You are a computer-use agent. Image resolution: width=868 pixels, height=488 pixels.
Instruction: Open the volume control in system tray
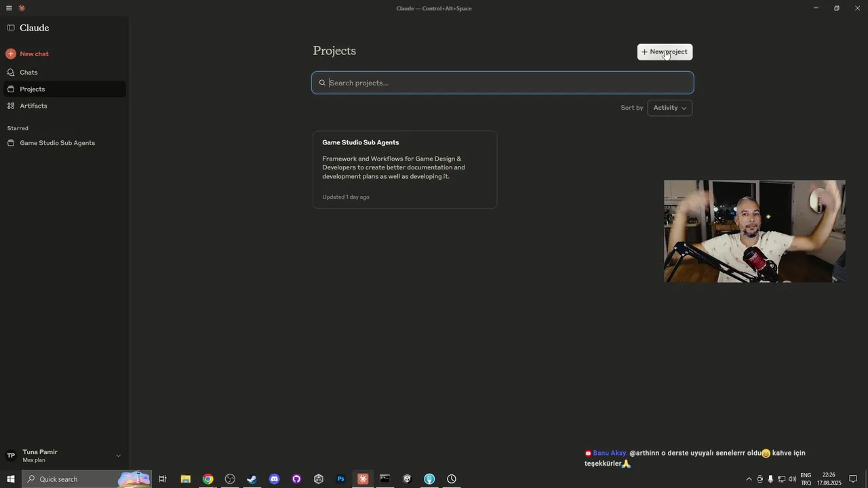[792, 479]
